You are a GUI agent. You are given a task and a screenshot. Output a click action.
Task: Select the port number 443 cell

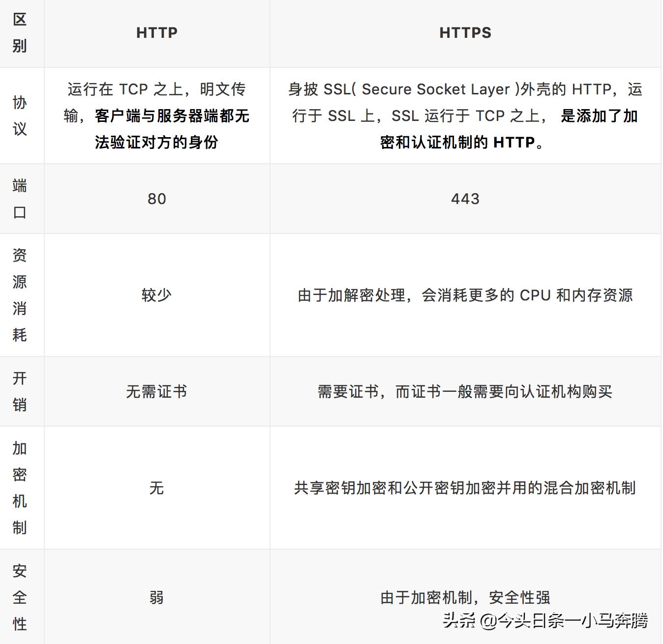465,198
